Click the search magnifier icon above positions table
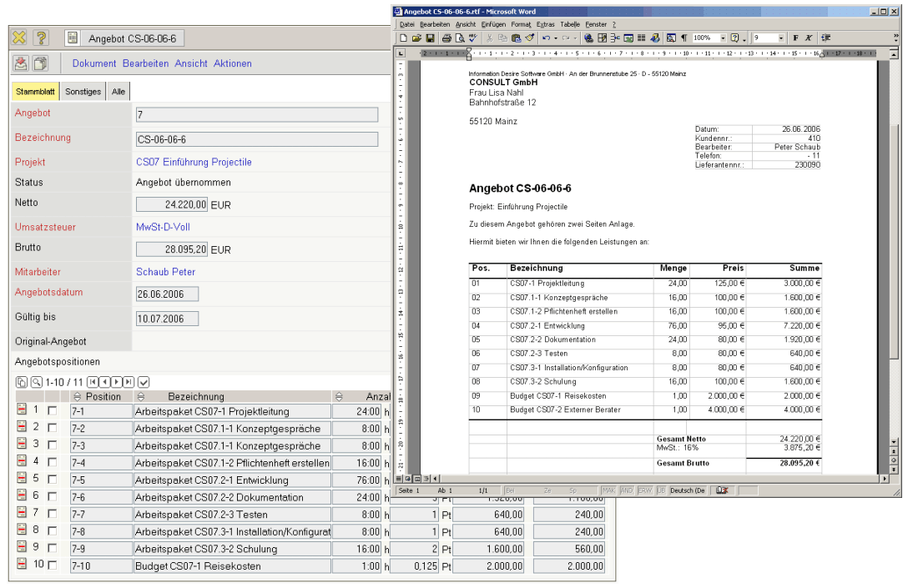908x588 pixels. [x=36, y=381]
